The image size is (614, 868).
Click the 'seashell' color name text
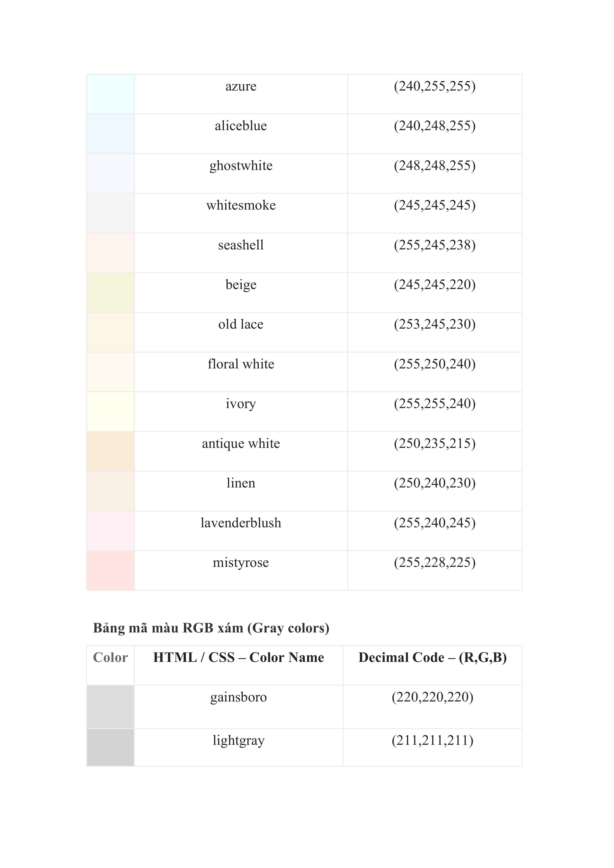[241, 245]
